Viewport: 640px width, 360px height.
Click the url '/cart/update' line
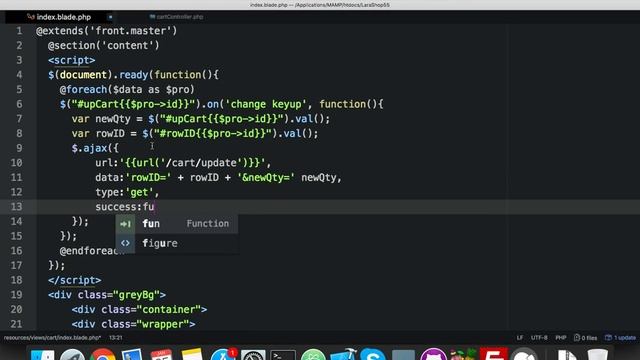point(183,163)
